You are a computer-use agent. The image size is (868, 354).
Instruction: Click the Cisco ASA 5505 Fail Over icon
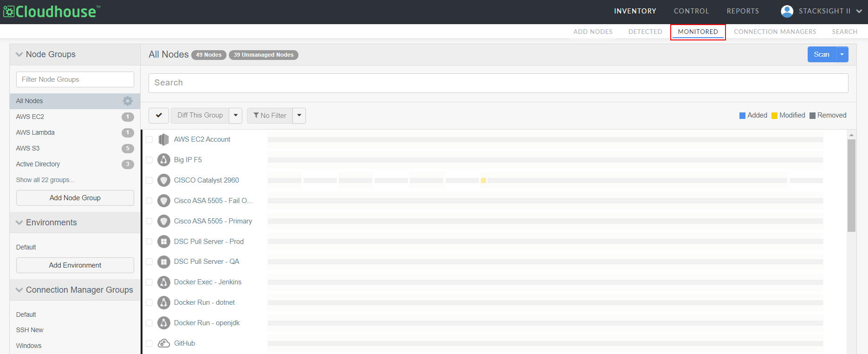[x=163, y=201]
